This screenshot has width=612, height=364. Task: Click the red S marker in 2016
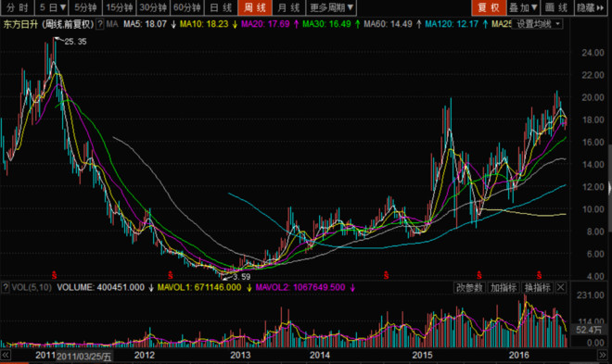tap(539, 275)
